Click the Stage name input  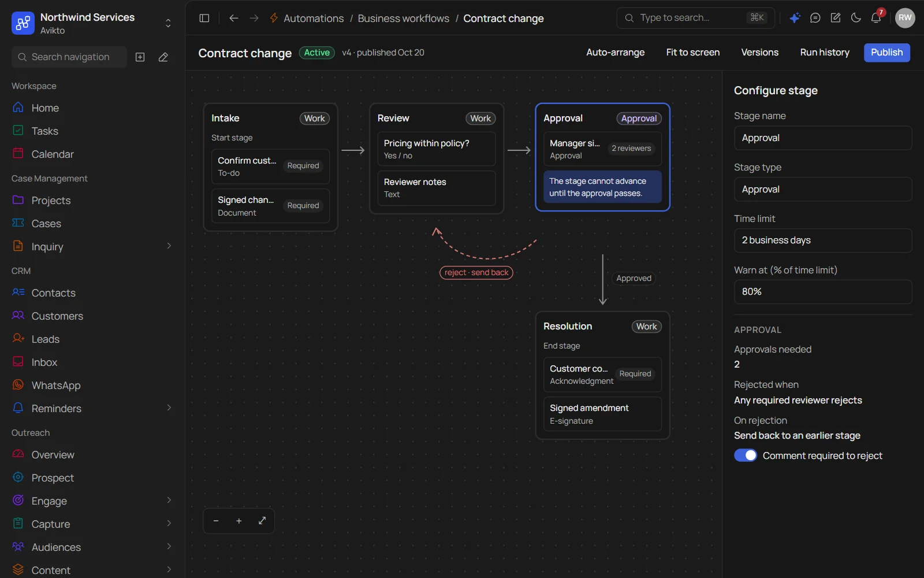click(x=823, y=138)
